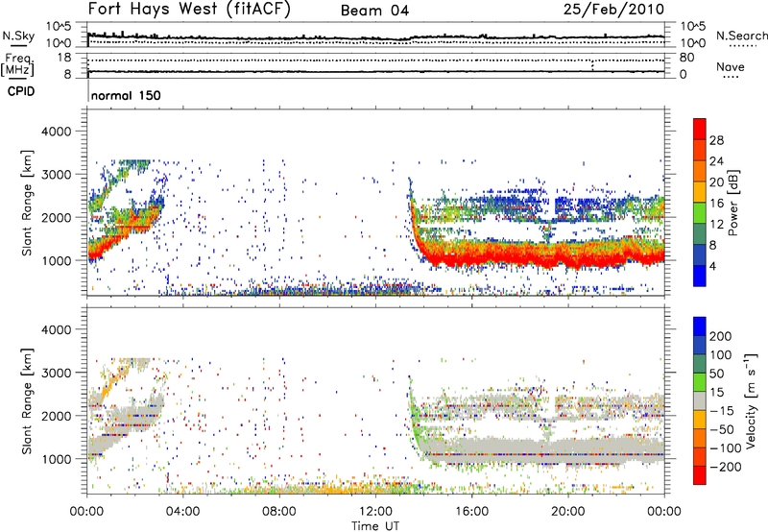Click the '20' tick on Power scale
Screen dimensions: 768x532
tap(716, 182)
